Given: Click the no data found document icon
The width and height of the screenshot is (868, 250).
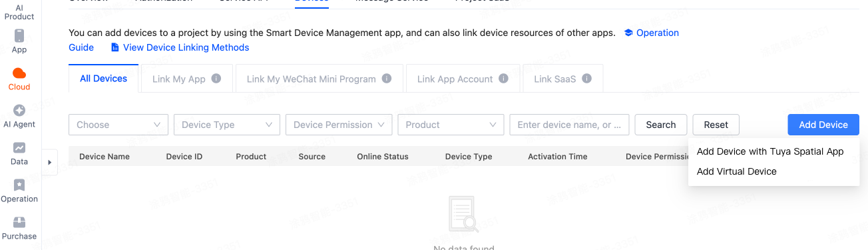Looking at the screenshot, I should [x=463, y=215].
